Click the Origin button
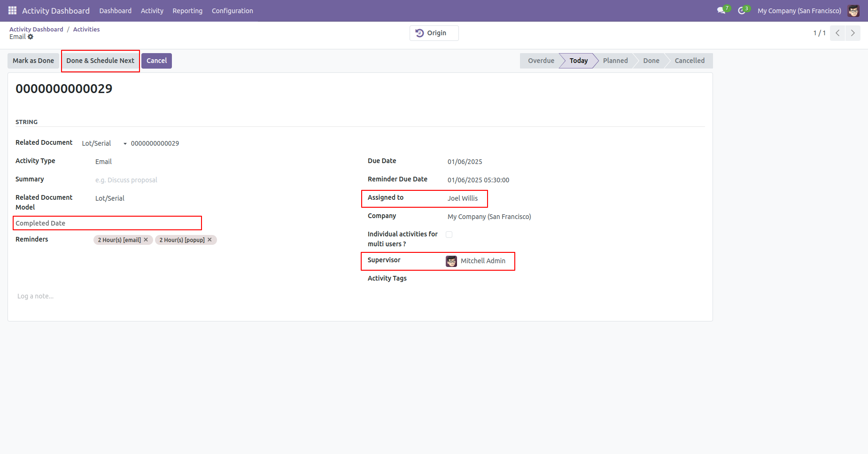Viewport: 868px width, 454px height. click(434, 33)
